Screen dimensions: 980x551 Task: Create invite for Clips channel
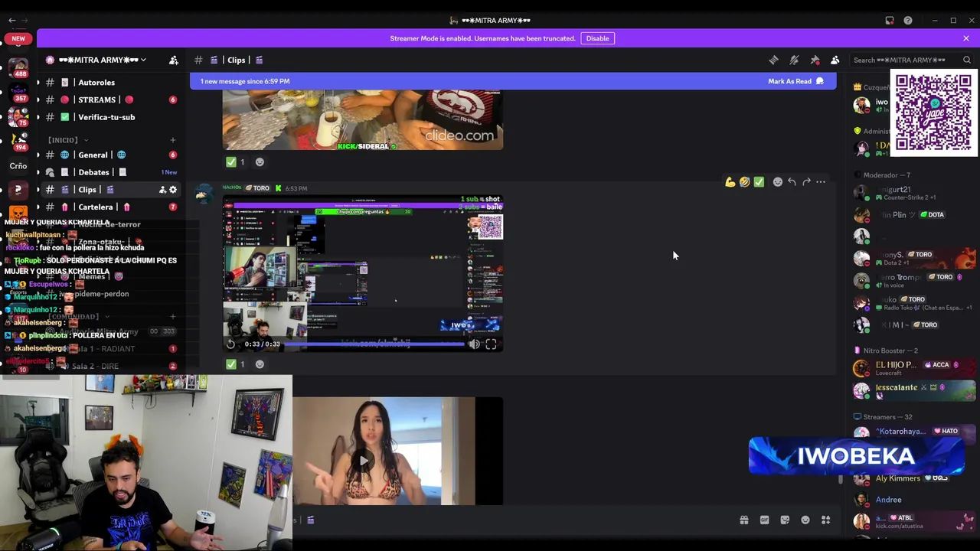(162, 190)
